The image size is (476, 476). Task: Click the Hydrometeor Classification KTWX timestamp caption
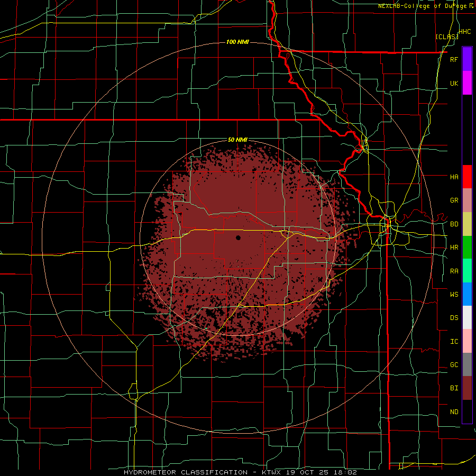[x=240, y=472]
